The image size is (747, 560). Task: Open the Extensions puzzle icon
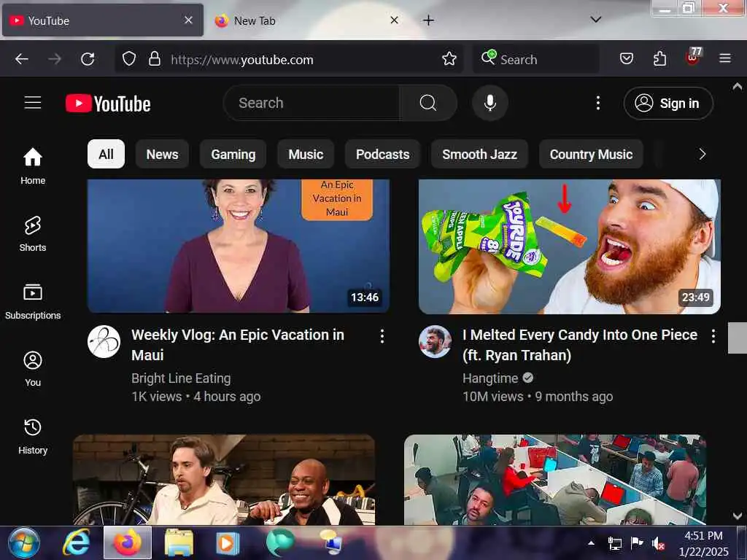click(659, 59)
